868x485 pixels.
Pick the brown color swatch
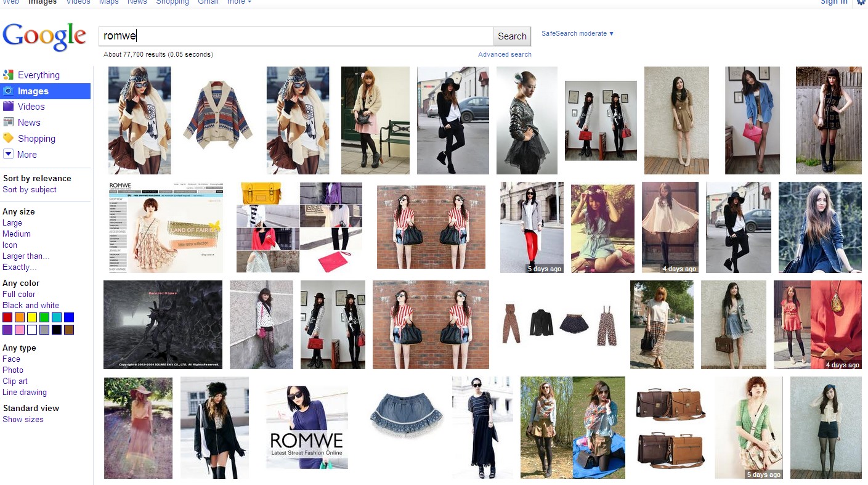coord(69,330)
